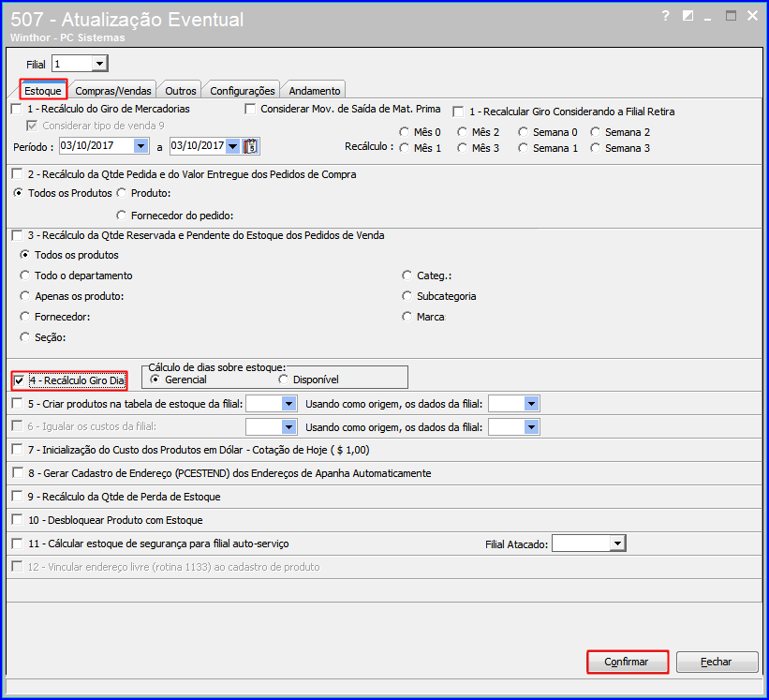Uncheck 4 - Recálculo Giro Dia
This screenshot has height=700, width=769.
19,380
